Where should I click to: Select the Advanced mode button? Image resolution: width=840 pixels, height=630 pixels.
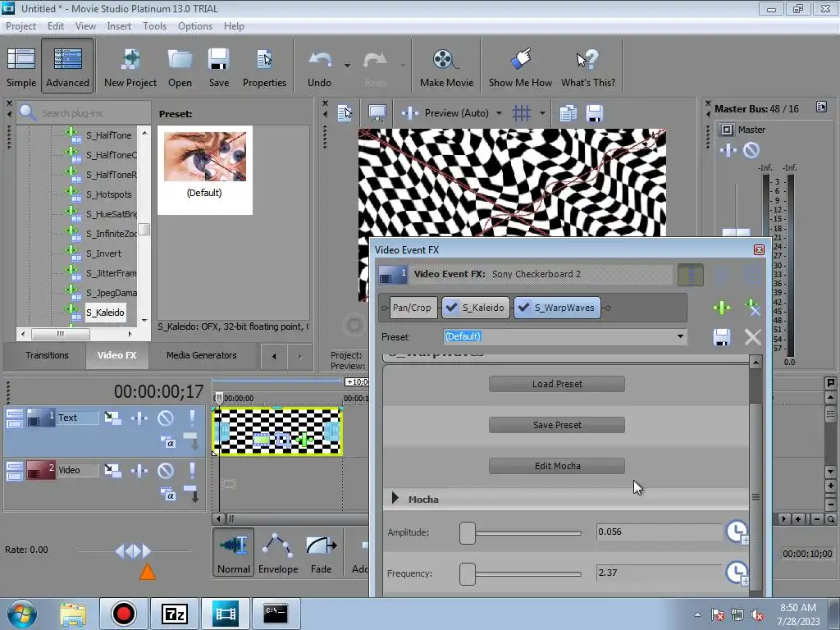[67, 66]
